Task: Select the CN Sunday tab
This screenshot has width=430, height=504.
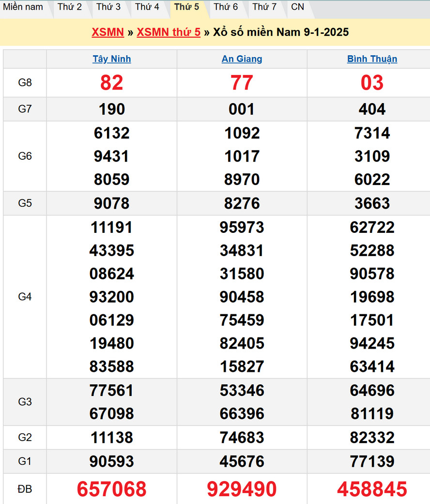Action: pyautogui.click(x=298, y=7)
